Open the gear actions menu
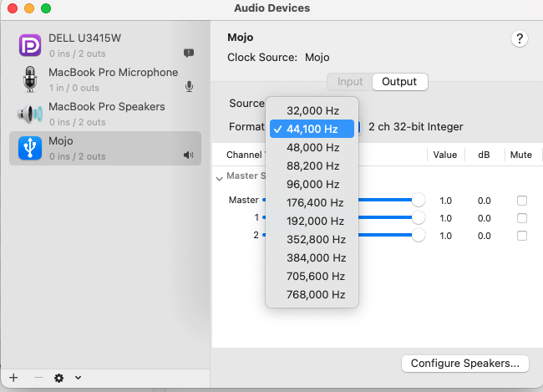This screenshot has width=543, height=392. click(58, 378)
